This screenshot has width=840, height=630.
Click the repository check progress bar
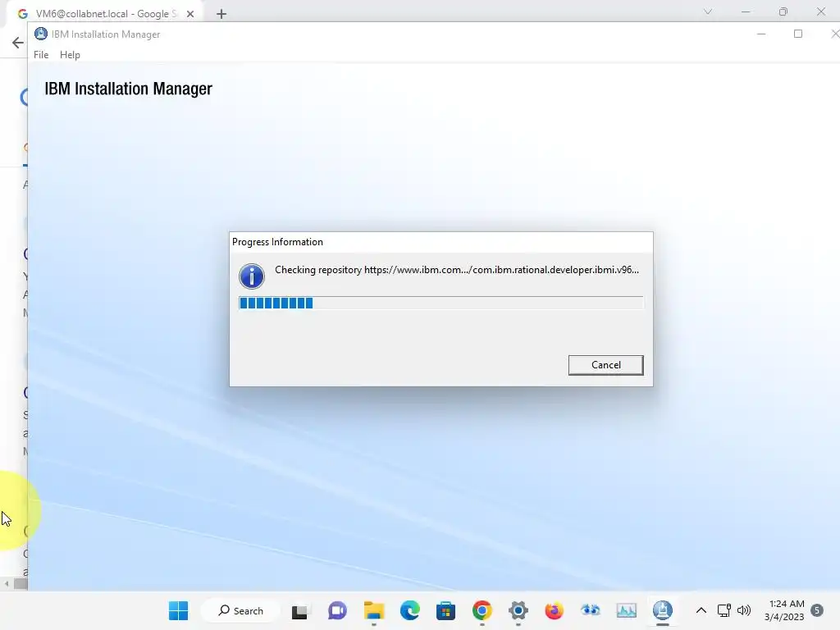[441, 304]
